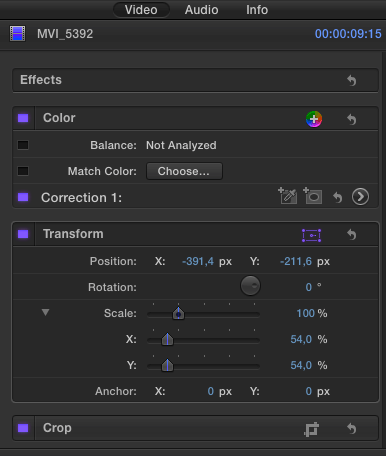Collapse the Scale disclosure triangle

tap(46, 312)
